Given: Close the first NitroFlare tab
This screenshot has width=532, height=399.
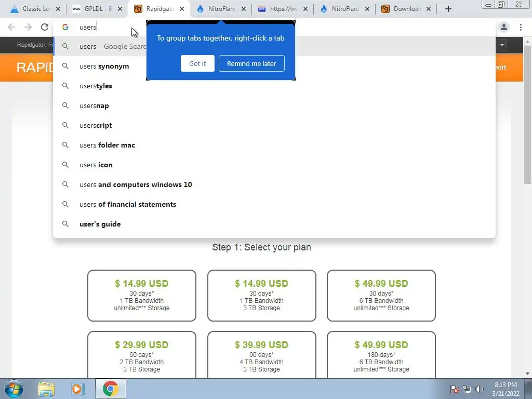Looking at the screenshot, I should click(x=244, y=9).
